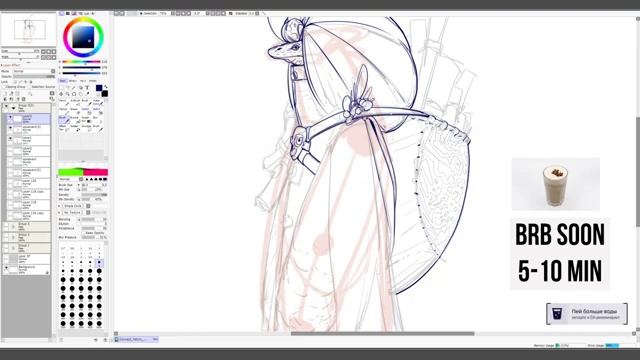The width and height of the screenshot is (640, 360).
Task: Choose the Pencil brush tool
Action: (x=64, y=103)
